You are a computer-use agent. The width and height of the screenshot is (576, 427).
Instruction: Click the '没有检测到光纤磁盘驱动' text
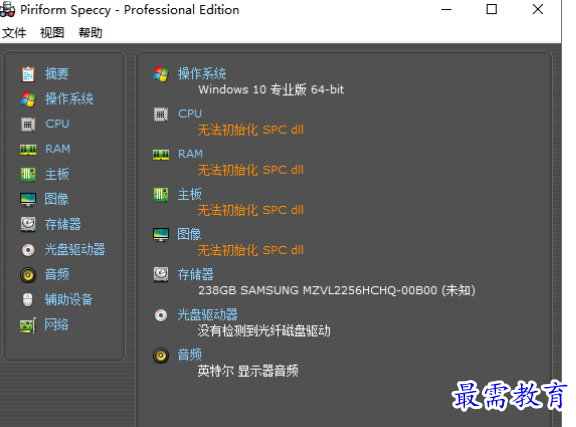(264, 331)
